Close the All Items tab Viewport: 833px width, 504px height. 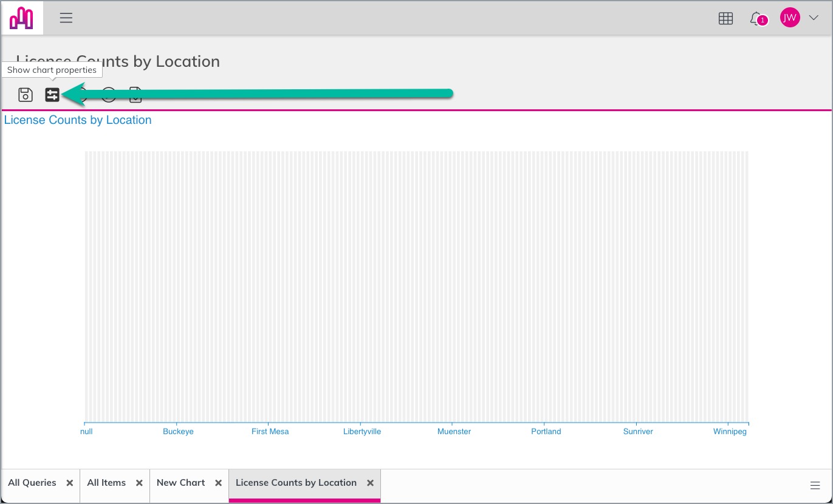[139, 483]
